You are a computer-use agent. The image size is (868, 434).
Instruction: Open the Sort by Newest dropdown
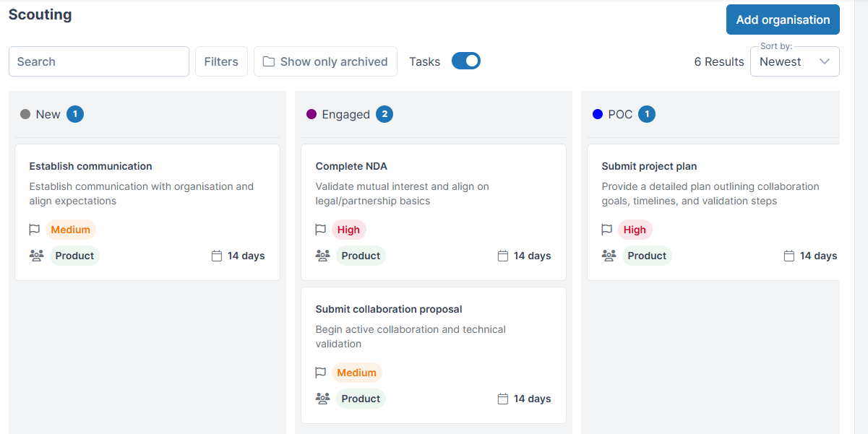coord(794,62)
